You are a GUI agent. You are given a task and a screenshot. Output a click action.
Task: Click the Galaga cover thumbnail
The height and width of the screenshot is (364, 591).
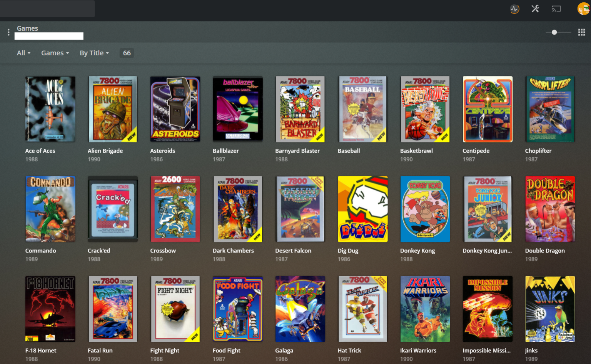click(x=300, y=309)
